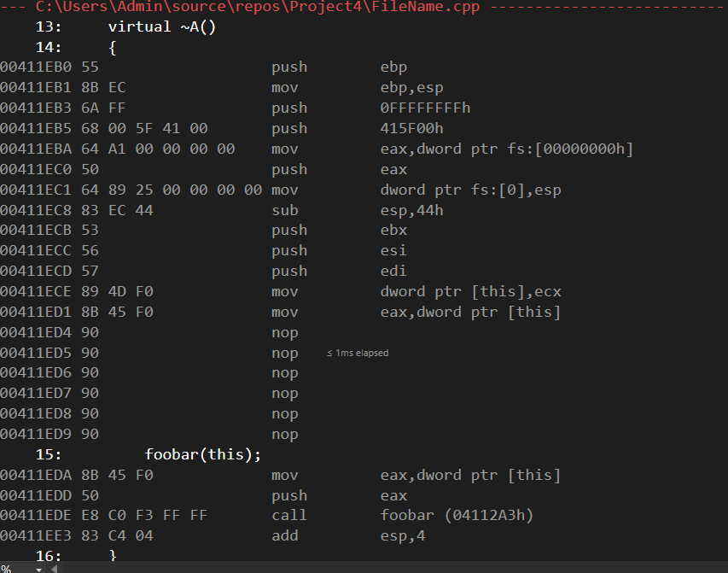Click source line 16 closing brace

(x=113, y=555)
